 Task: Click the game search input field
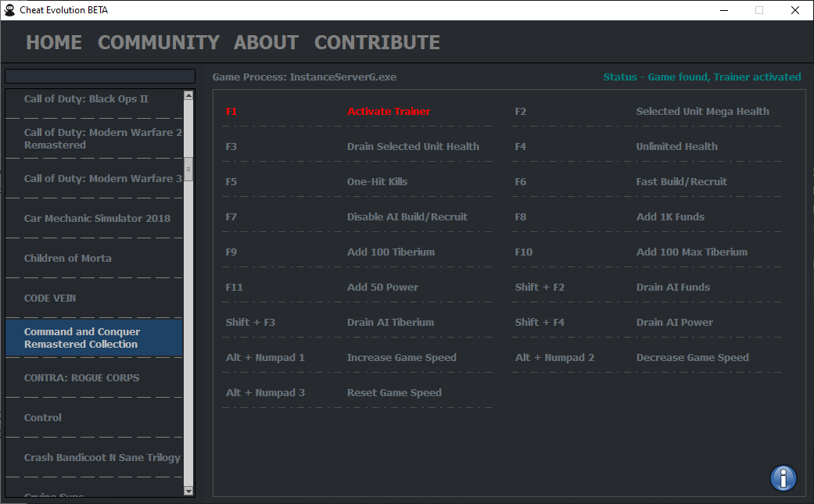[x=100, y=77]
